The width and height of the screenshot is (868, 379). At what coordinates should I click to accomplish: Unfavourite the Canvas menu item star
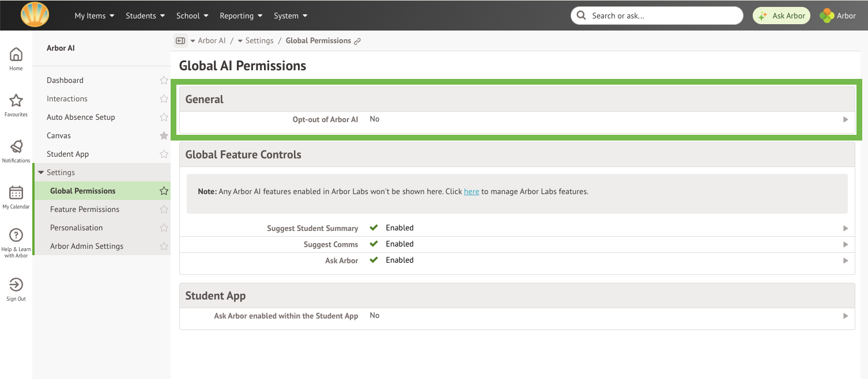coord(164,136)
